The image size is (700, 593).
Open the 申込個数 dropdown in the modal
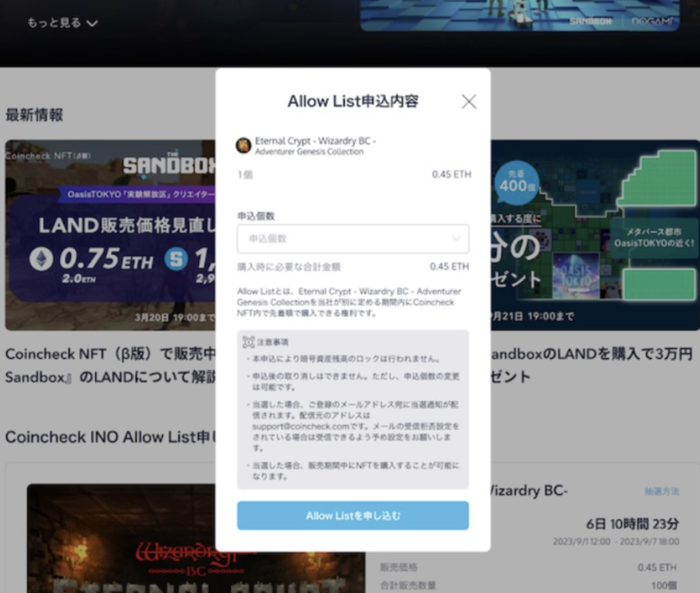(353, 239)
